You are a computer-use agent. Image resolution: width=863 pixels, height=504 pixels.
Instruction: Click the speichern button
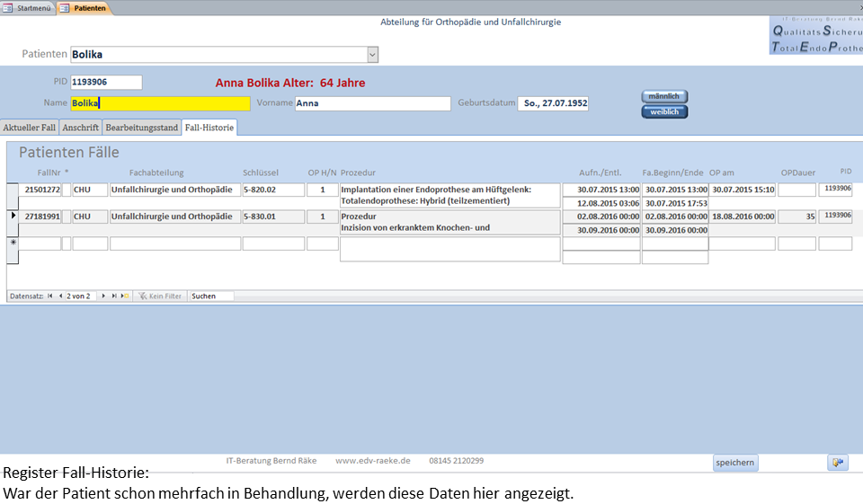[x=735, y=463]
